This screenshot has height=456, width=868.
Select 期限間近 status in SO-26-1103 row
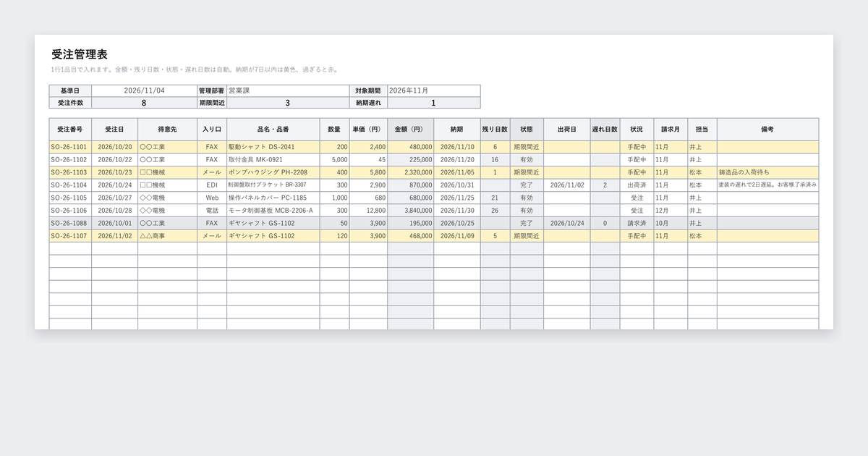tap(527, 172)
